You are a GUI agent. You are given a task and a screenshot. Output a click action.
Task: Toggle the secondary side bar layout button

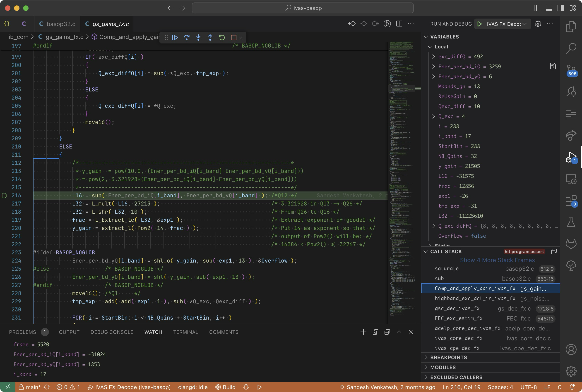point(560,8)
